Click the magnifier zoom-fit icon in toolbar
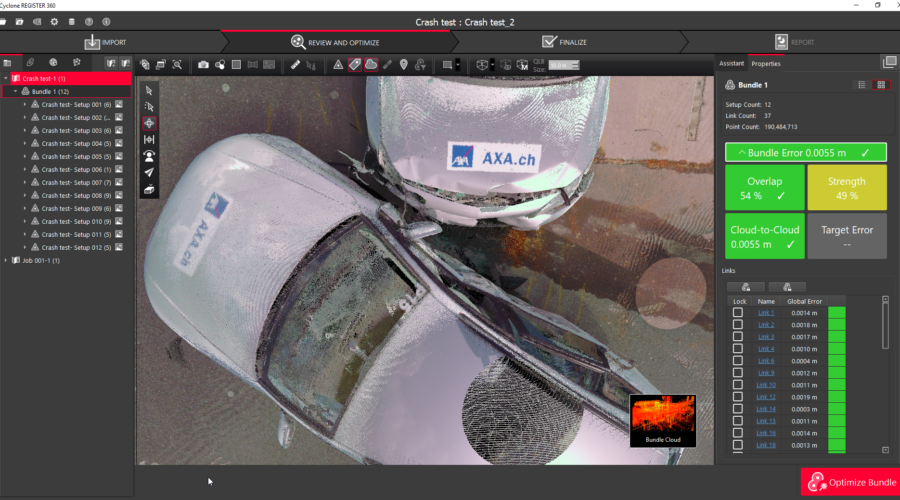The height and width of the screenshot is (500, 900). pos(177,65)
